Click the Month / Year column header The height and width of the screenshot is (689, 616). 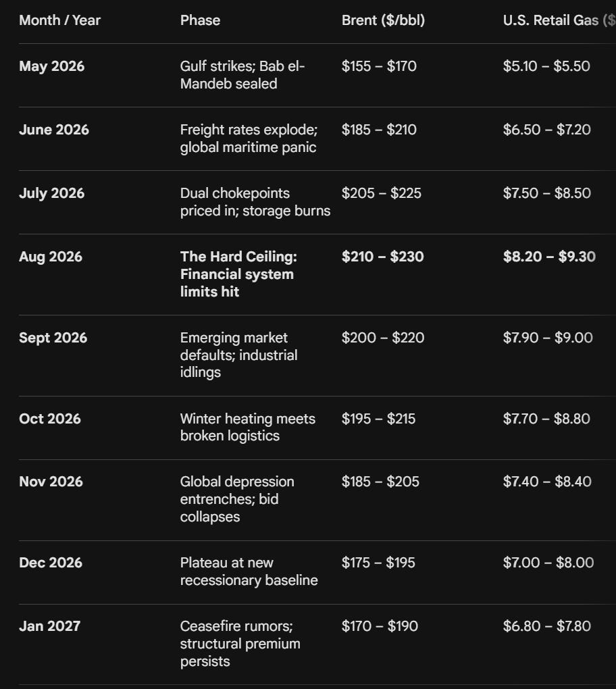click(x=59, y=20)
